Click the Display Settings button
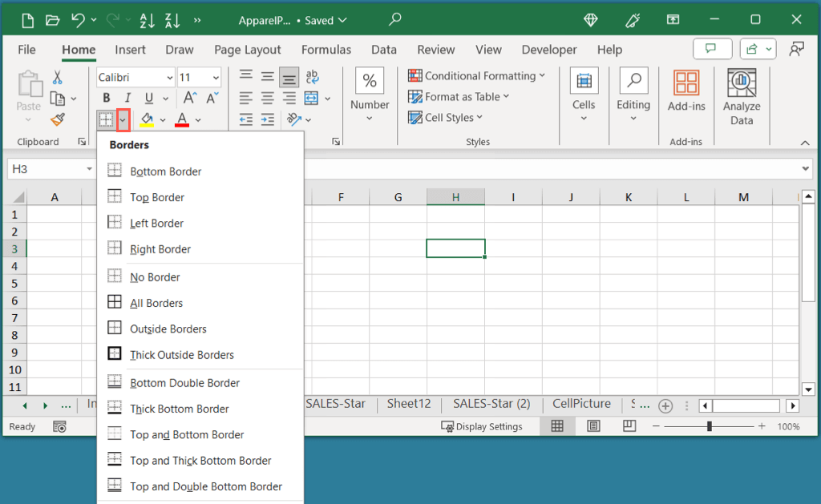The image size is (821, 504). (482, 426)
